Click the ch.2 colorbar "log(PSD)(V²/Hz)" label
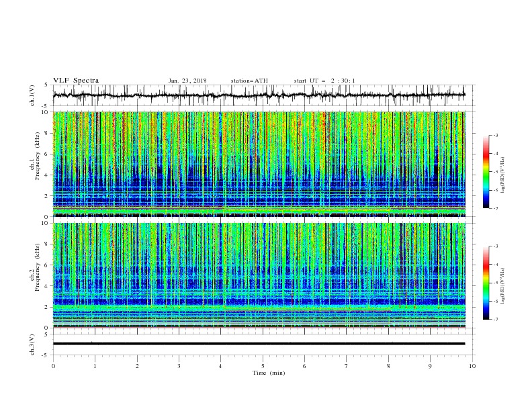This screenshot has height=411, width=532. (x=503, y=286)
